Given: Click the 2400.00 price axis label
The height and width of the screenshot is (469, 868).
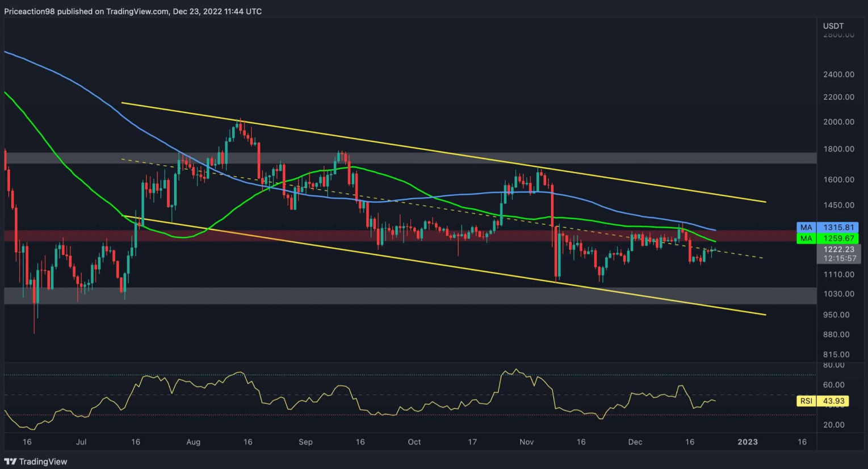Looking at the screenshot, I should pos(838,74).
